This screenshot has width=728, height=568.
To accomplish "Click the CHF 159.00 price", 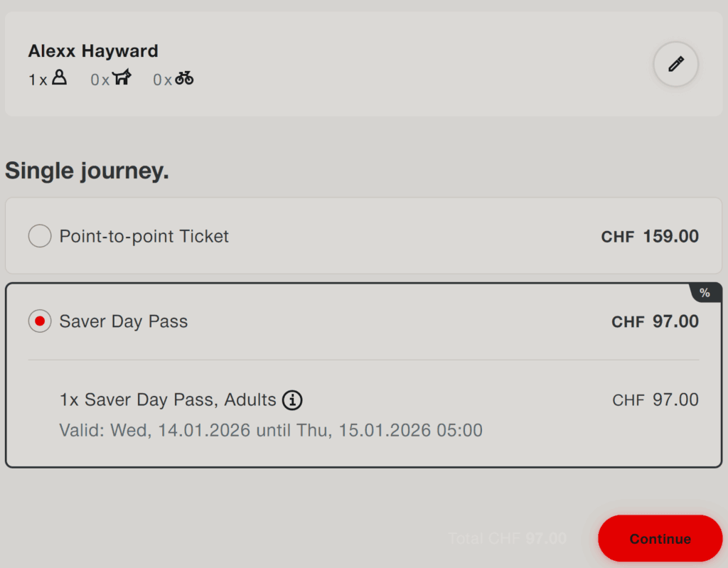I will click(650, 237).
